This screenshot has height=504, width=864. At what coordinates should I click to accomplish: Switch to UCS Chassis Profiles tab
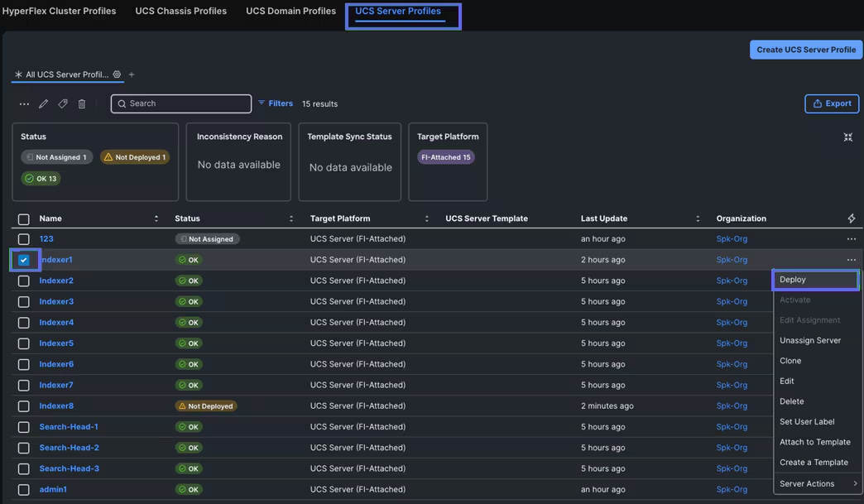180,12
